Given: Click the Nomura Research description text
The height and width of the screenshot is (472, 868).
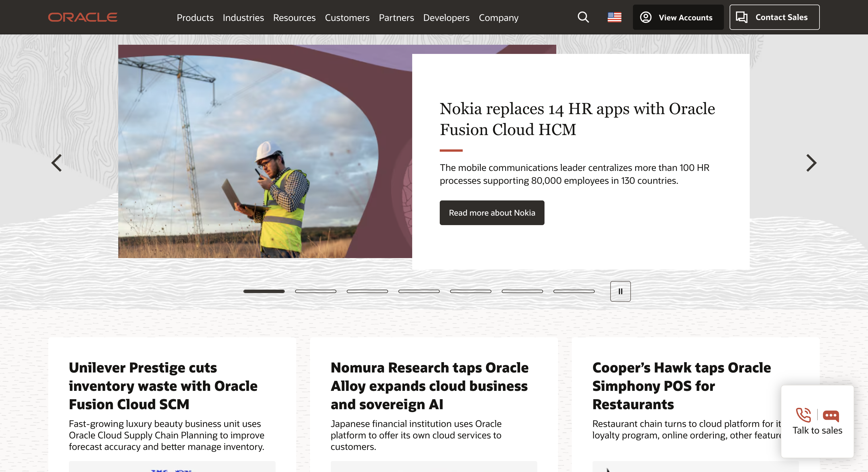Looking at the screenshot, I should click(x=416, y=435).
